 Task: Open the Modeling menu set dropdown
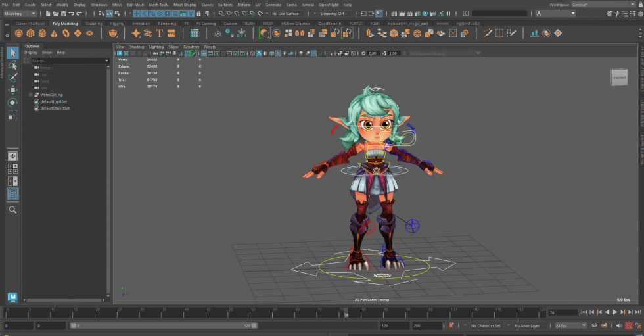(x=20, y=13)
